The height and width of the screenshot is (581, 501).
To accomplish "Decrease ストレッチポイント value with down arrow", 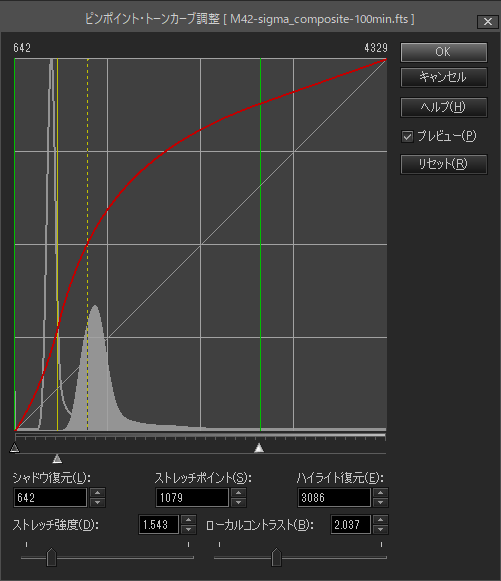I will pyautogui.click(x=239, y=502).
